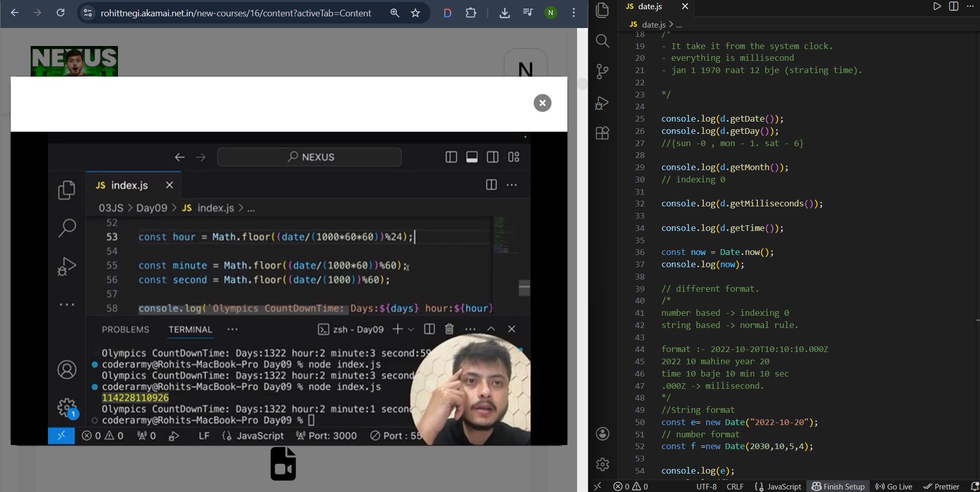Change the CRLF end of line sequence

(735, 486)
